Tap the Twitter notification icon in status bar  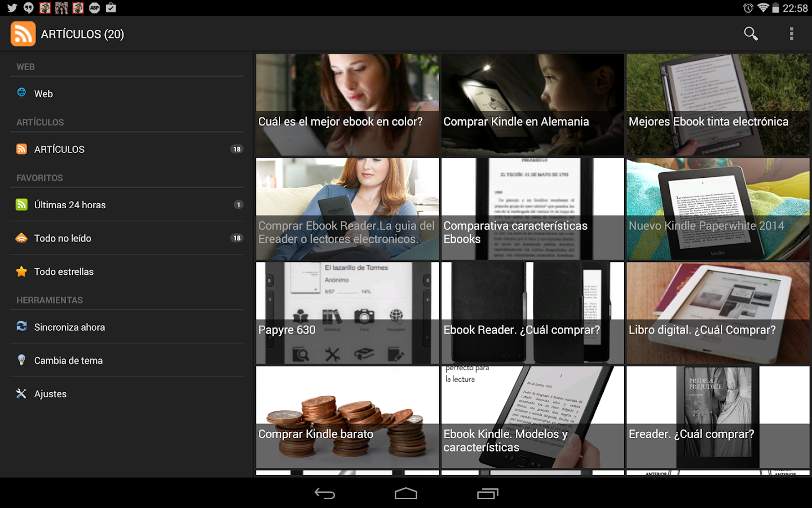(12, 8)
